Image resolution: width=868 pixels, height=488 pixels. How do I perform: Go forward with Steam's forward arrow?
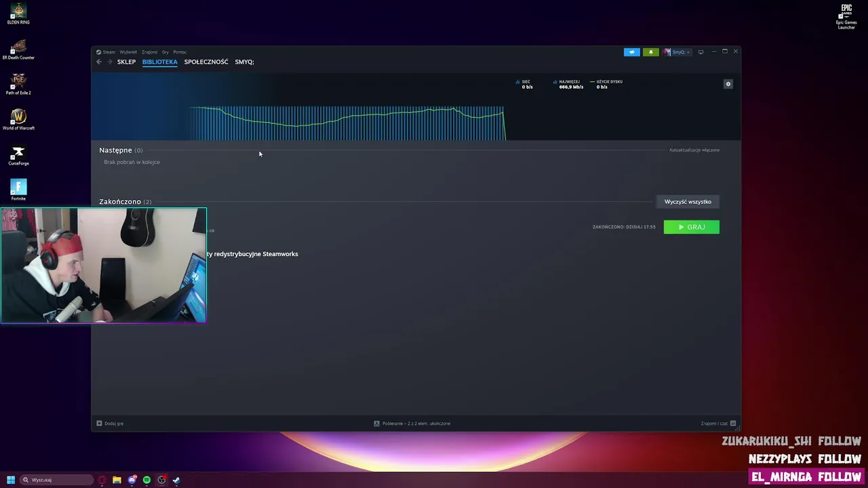(x=109, y=62)
